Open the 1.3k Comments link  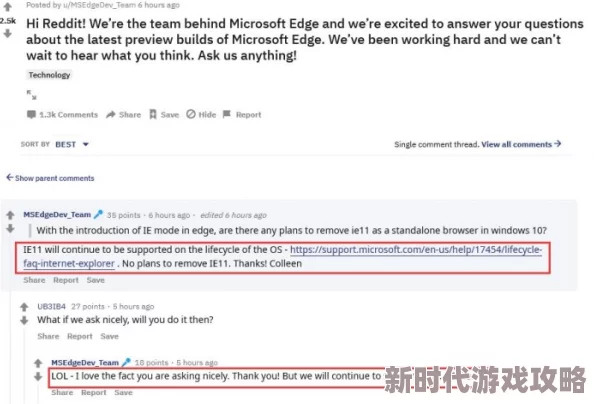pos(63,114)
